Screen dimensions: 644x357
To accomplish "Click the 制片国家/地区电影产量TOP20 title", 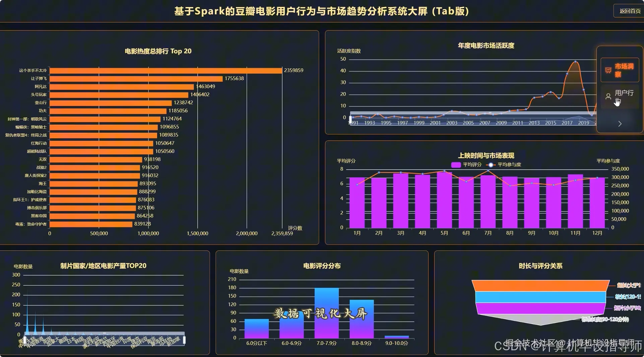I will [x=103, y=266].
